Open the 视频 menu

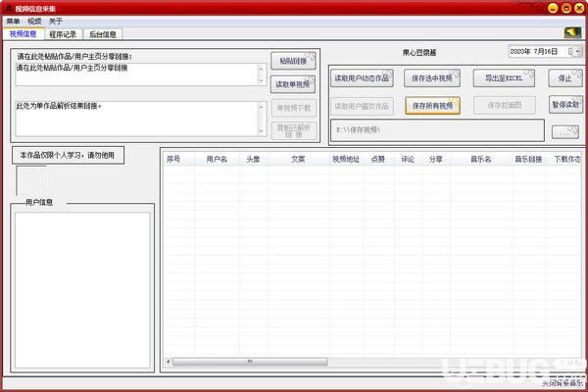click(x=34, y=22)
